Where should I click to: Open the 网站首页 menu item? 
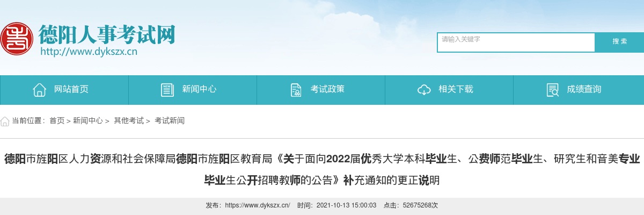coord(64,90)
